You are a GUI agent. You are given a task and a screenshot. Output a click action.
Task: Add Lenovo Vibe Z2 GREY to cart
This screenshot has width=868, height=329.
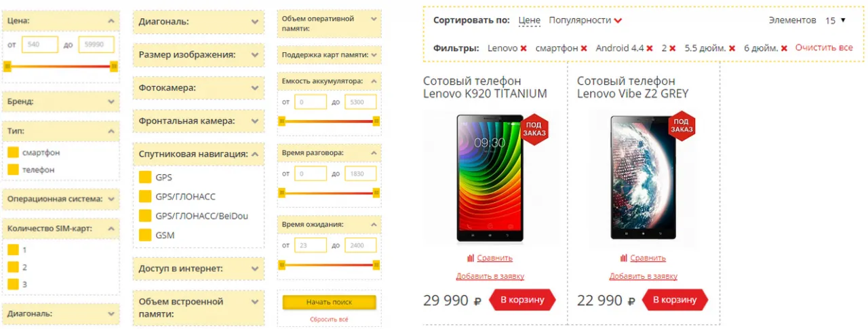click(x=674, y=300)
